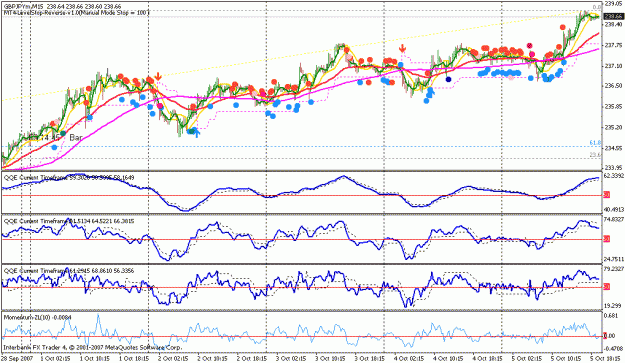This screenshot has height=363, width=625.
Task: Select the red down arrow near 4 Oct 02:15
Action: pyautogui.click(x=403, y=49)
